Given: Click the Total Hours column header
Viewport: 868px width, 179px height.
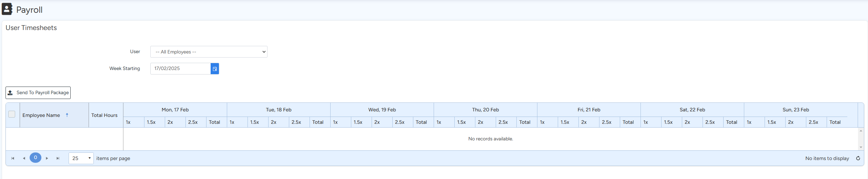Looking at the screenshot, I should 104,115.
